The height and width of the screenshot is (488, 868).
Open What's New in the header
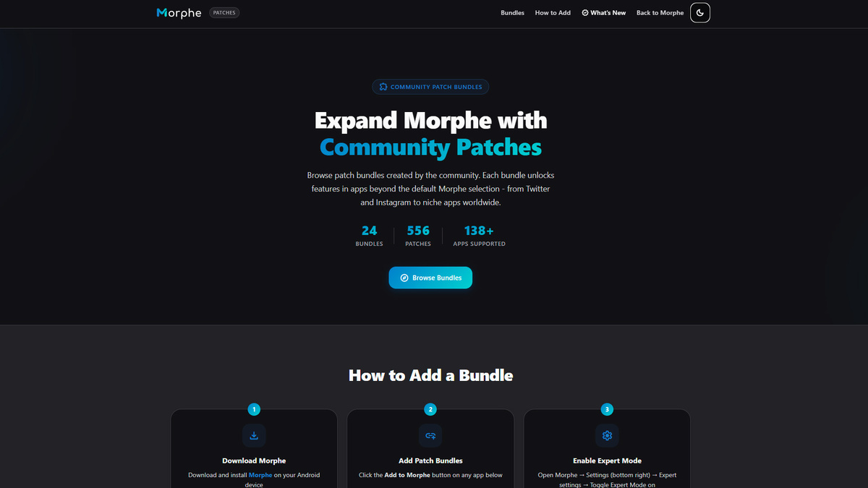click(604, 13)
